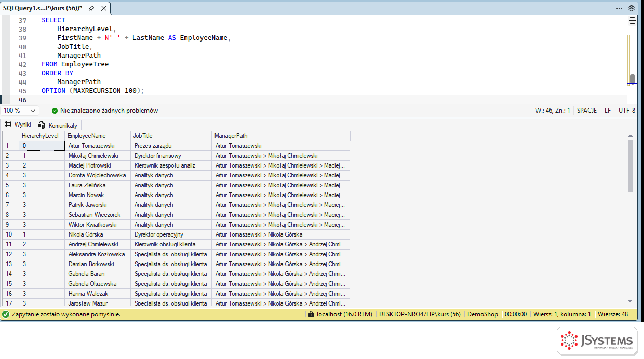Click the split editor window icon
The height and width of the screenshot is (359, 644).
click(x=633, y=20)
